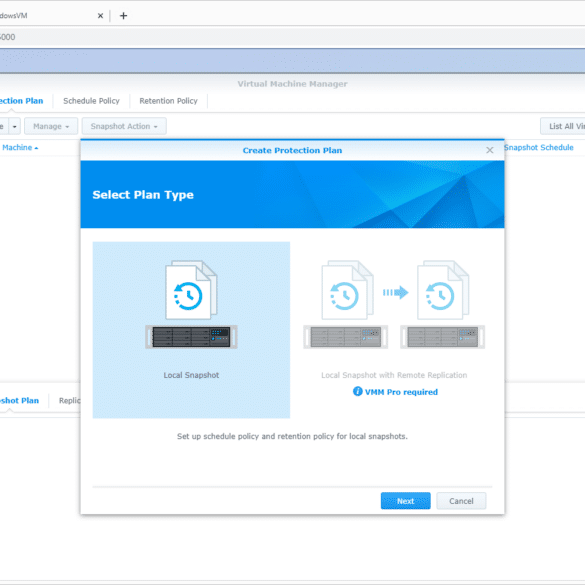Open the VMM Pro required link
This screenshot has height=585, width=585.
point(401,392)
